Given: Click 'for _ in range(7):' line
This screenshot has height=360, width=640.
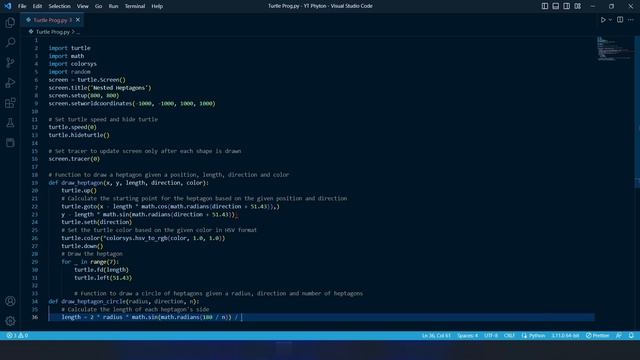Looking at the screenshot, I should pos(90,262).
